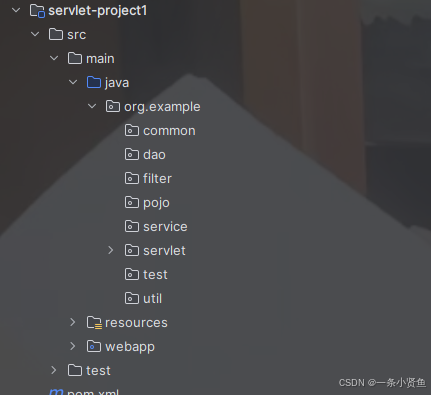Screen dimensions: 431x395
Task: Click the common package icon
Action: (x=132, y=130)
